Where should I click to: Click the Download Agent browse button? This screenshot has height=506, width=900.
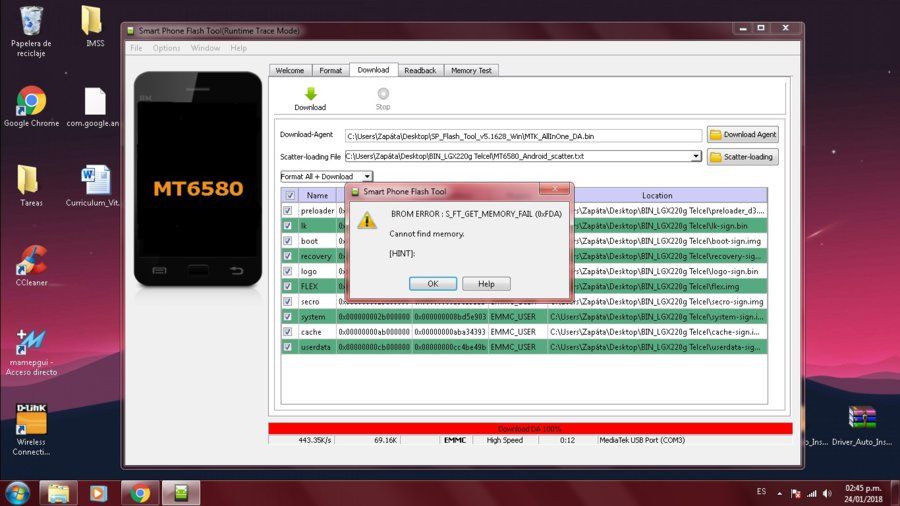coord(743,134)
